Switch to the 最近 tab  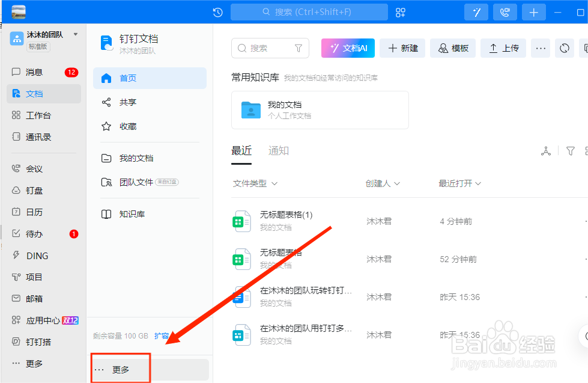click(x=241, y=151)
